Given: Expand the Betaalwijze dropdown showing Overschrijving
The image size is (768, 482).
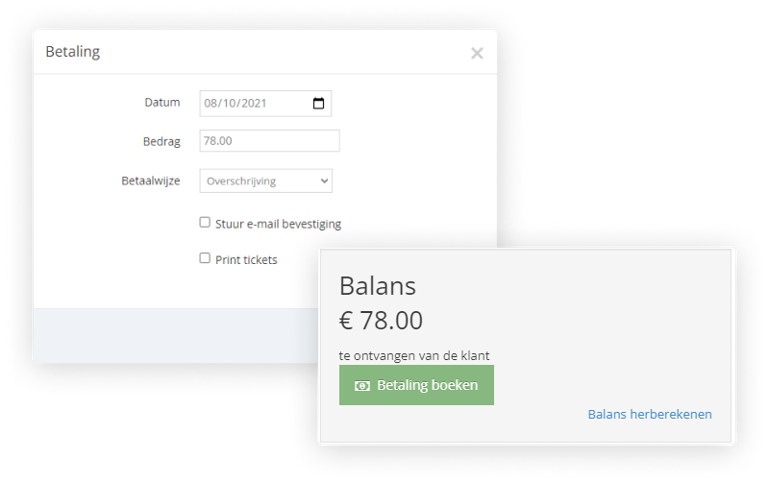Looking at the screenshot, I should click(266, 181).
